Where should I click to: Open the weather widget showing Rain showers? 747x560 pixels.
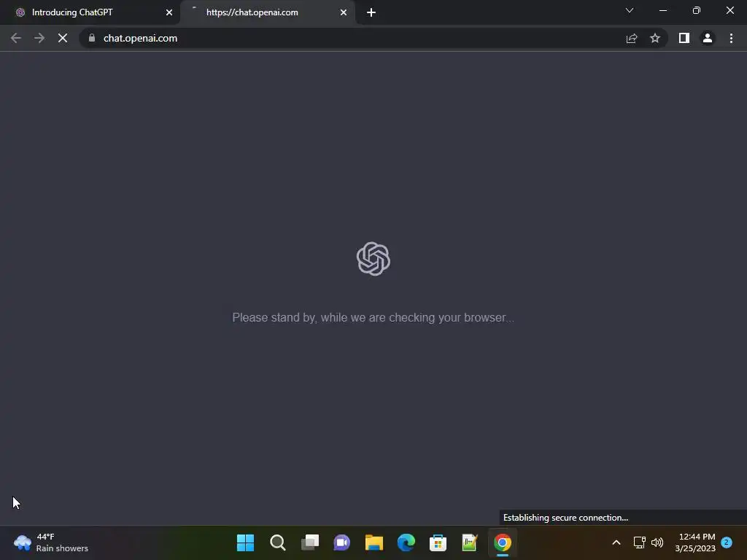pos(52,542)
